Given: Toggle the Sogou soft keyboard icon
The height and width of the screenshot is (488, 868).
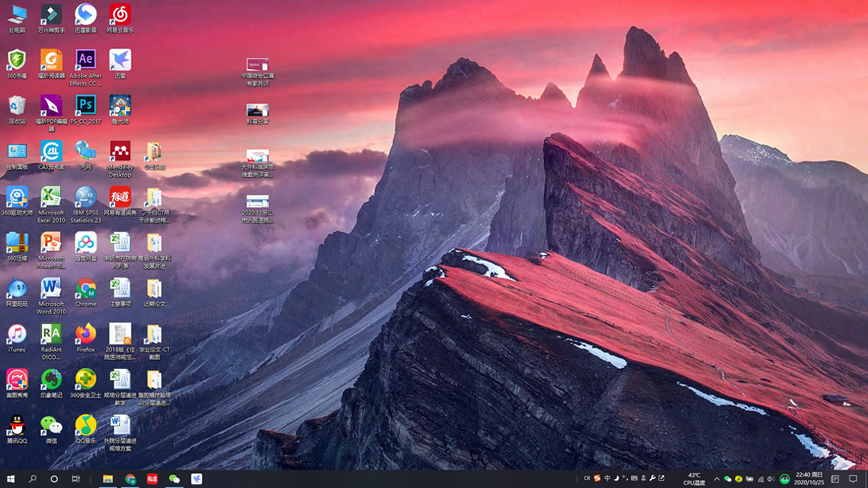Looking at the screenshot, I should coord(634,478).
